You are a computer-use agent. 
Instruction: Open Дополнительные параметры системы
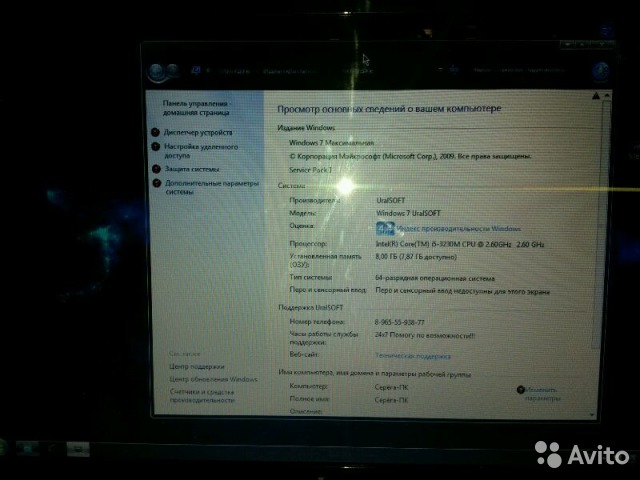pyautogui.click(x=212, y=187)
